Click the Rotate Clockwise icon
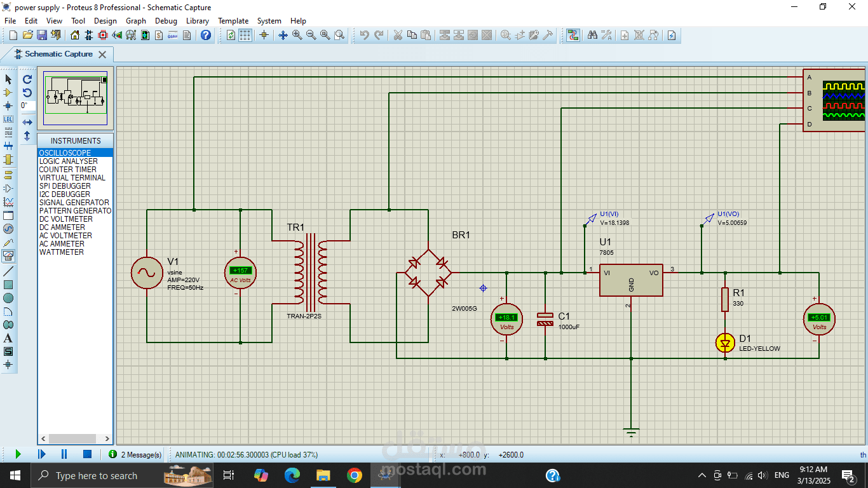This screenshot has width=868, height=488. pos(27,79)
